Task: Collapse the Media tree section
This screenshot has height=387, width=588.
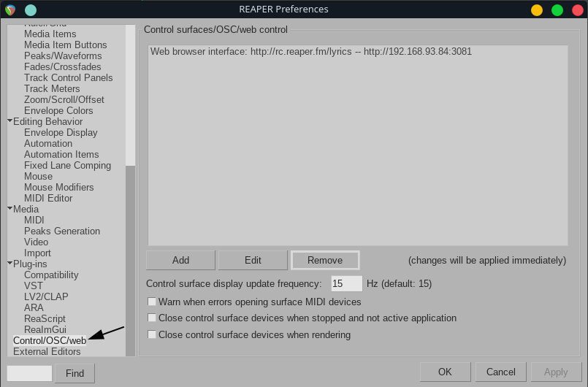Action: (9, 209)
